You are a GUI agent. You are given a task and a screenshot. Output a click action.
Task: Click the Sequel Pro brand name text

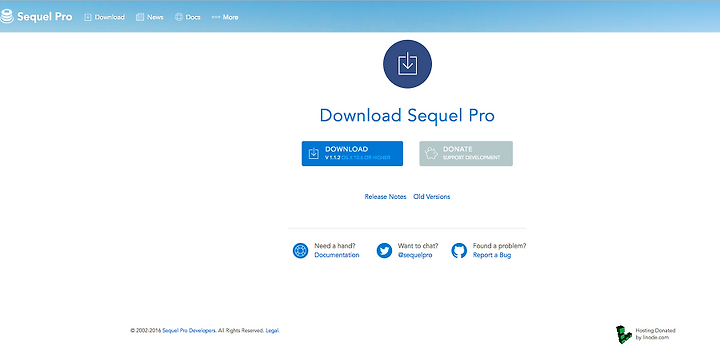(x=45, y=17)
